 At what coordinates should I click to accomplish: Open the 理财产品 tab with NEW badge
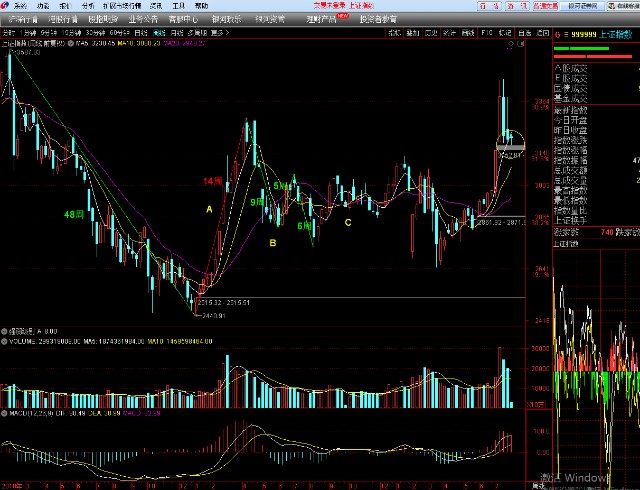point(322,19)
